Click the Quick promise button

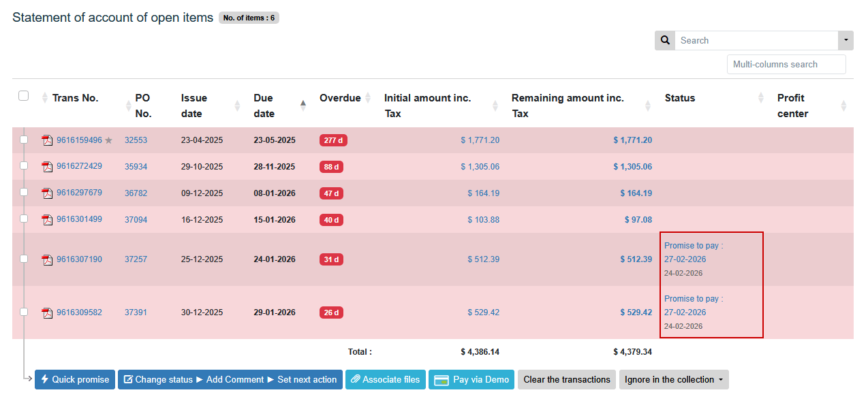pos(75,380)
